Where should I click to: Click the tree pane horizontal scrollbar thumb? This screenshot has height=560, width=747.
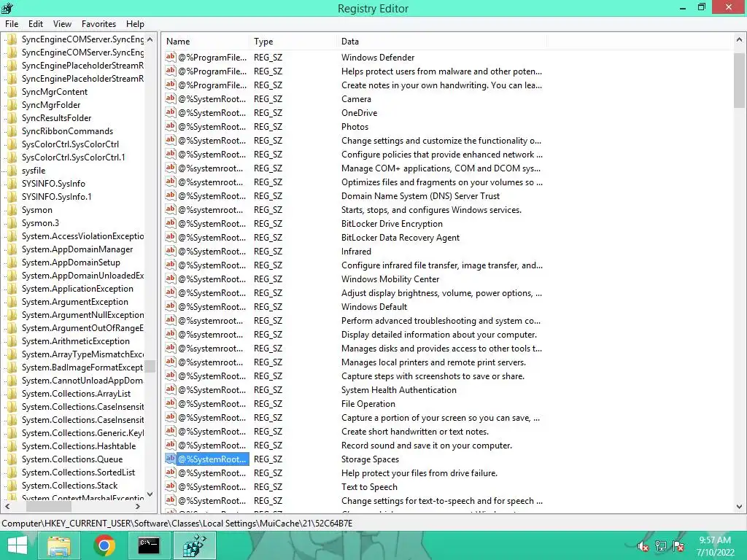tap(48, 506)
